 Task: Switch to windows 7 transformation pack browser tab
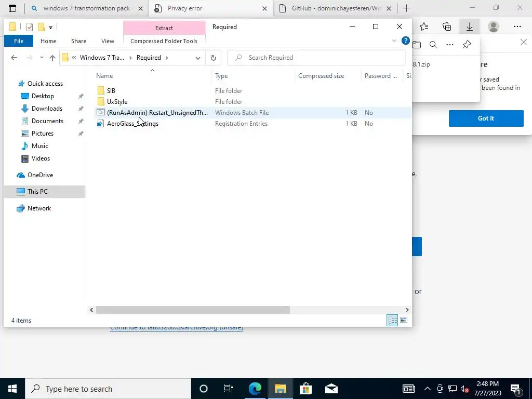tap(87, 8)
